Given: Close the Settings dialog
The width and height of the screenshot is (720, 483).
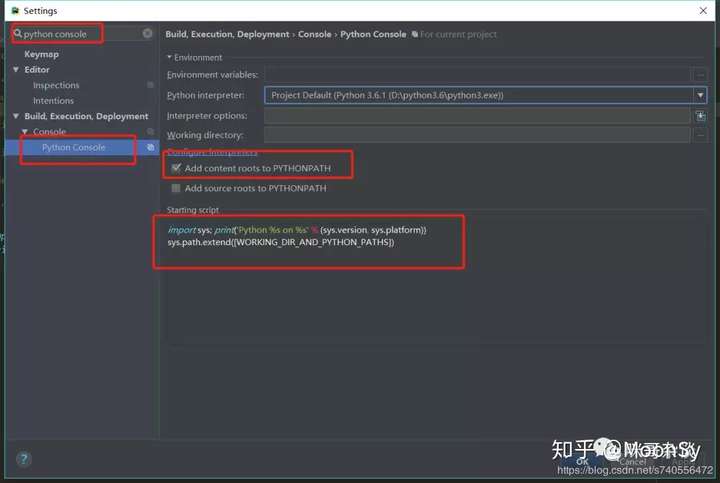Looking at the screenshot, I should pos(703,11).
